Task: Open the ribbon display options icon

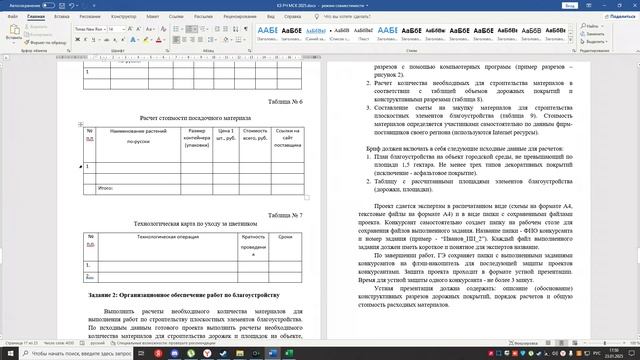Action: point(589,6)
